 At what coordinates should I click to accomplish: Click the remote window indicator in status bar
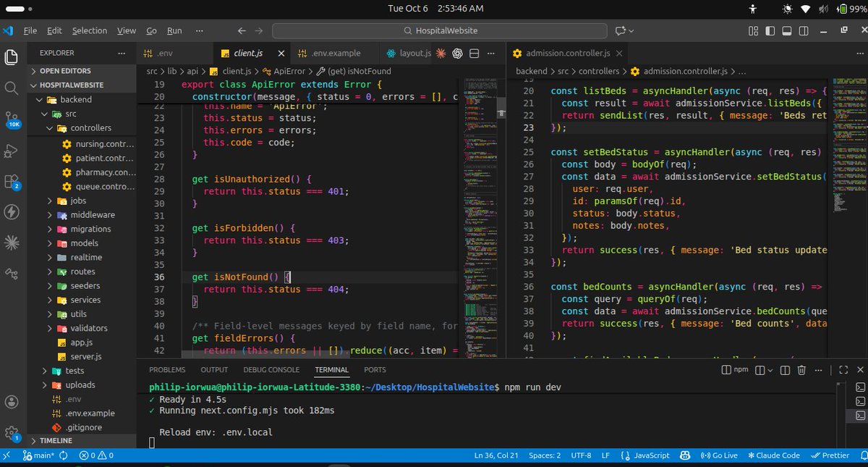point(7,455)
